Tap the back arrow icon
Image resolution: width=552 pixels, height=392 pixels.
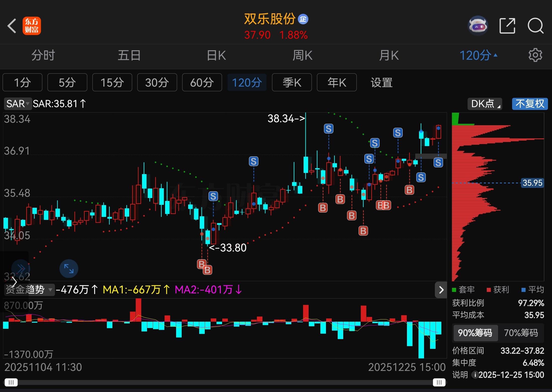pyautogui.click(x=12, y=26)
